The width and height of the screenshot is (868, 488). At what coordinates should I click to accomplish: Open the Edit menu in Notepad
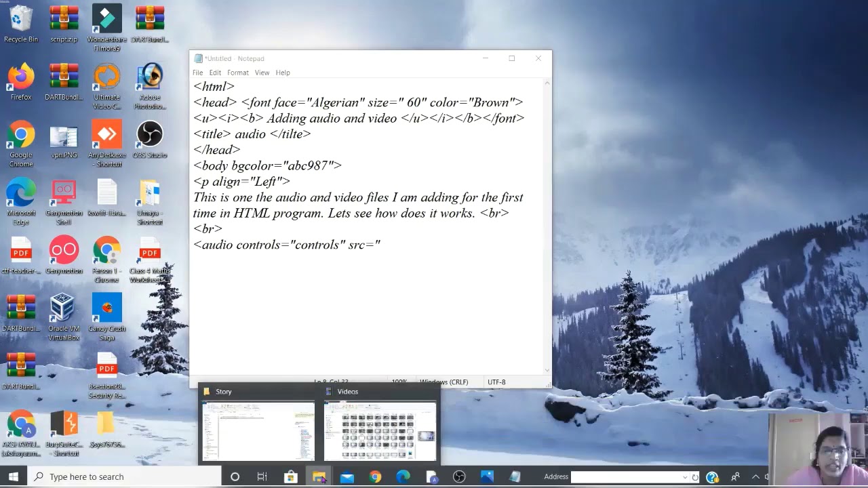coord(215,73)
